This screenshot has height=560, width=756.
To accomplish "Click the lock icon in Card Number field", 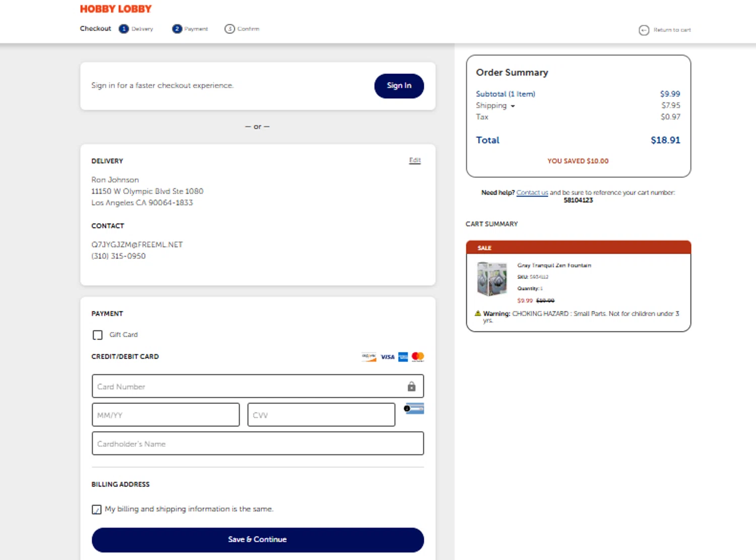I will pyautogui.click(x=411, y=387).
